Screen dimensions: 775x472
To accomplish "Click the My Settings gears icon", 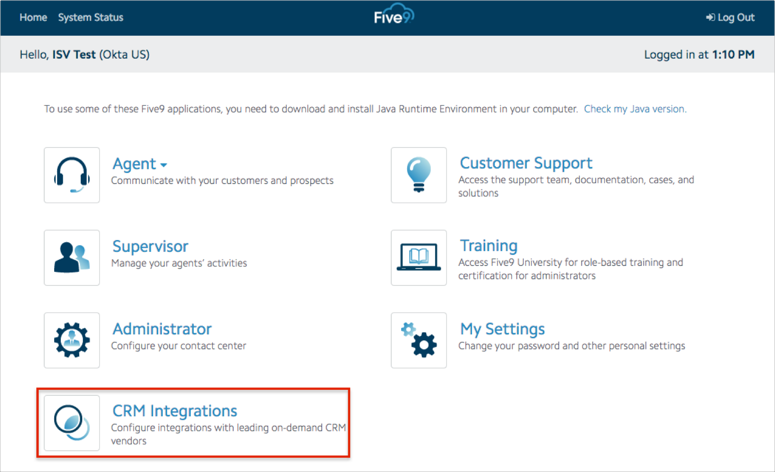I will (x=419, y=341).
